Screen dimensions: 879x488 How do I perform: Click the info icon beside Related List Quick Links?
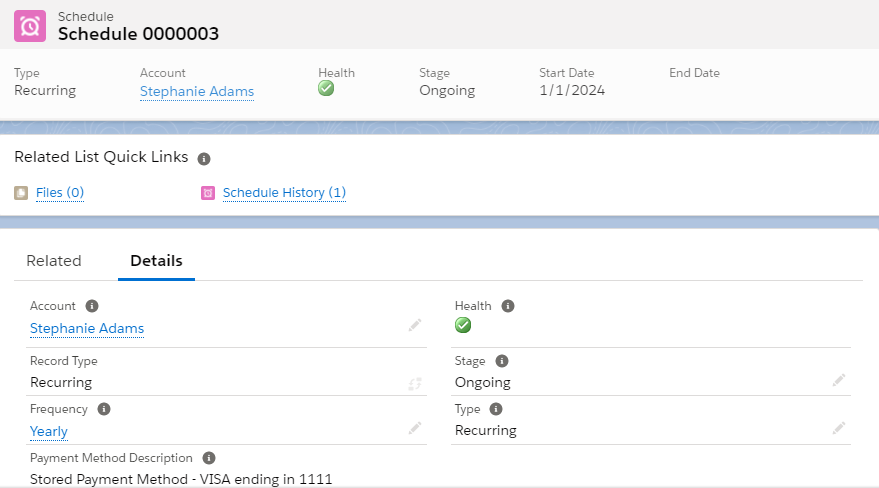click(x=204, y=159)
